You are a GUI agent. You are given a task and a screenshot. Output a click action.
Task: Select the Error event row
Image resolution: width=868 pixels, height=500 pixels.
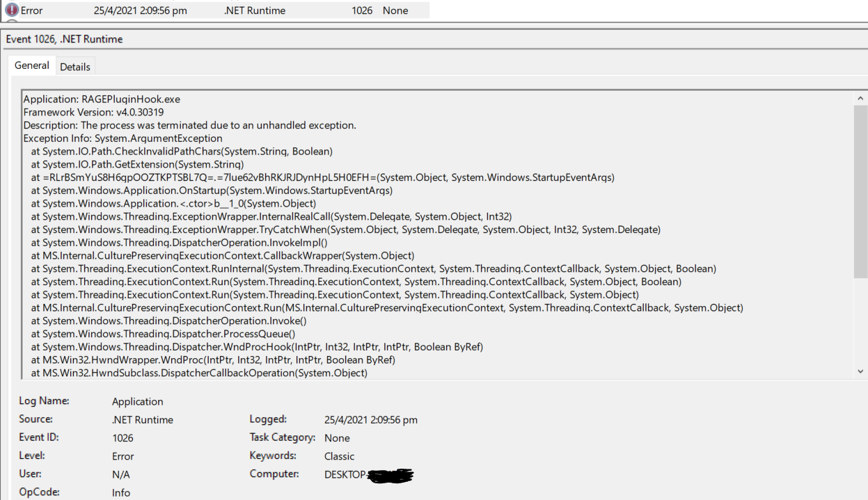[x=214, y=10]
